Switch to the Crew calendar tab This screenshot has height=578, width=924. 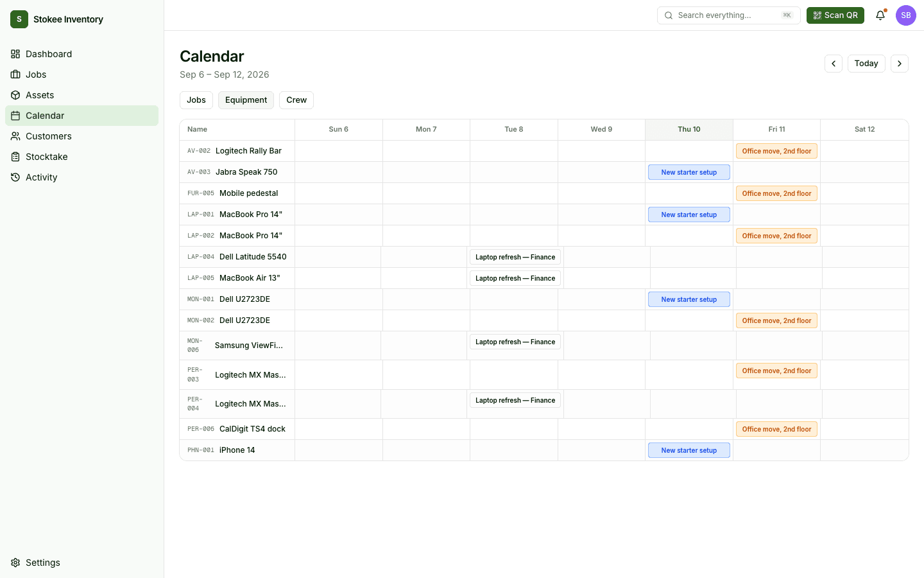click(x=296, y=100)
